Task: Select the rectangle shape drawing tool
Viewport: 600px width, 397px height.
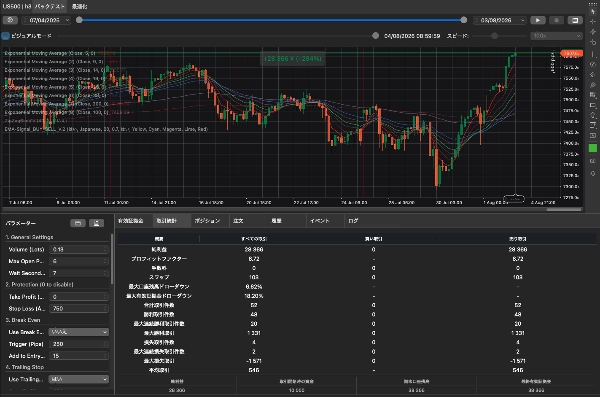Action: coord(593,105)
